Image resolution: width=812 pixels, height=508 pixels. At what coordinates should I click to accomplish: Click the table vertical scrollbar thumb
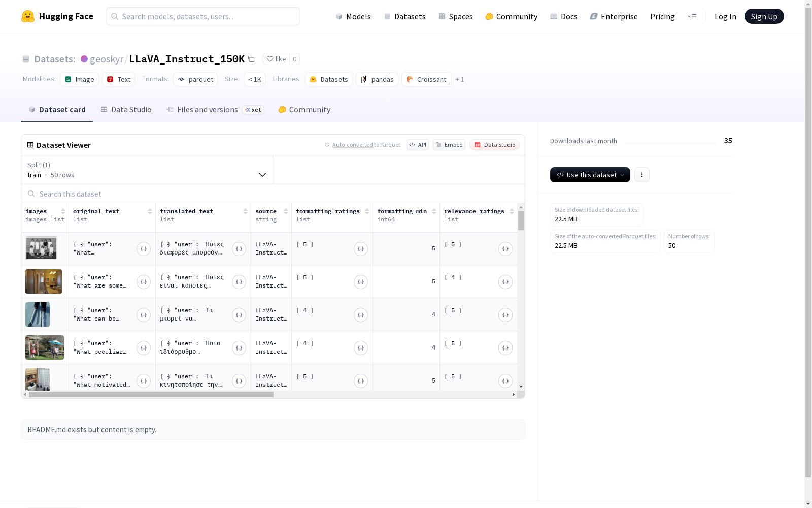521,220
